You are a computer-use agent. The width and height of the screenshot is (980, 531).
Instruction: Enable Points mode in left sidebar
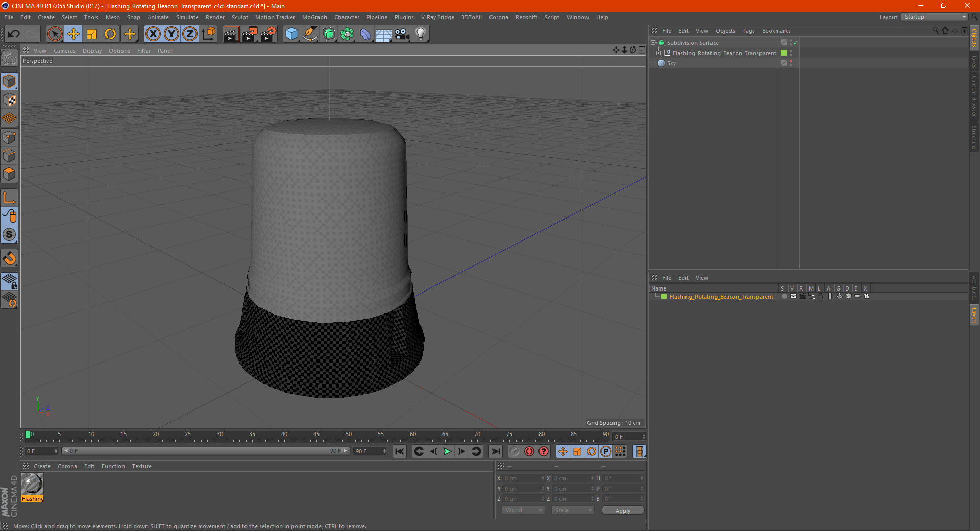click(9, 137)
